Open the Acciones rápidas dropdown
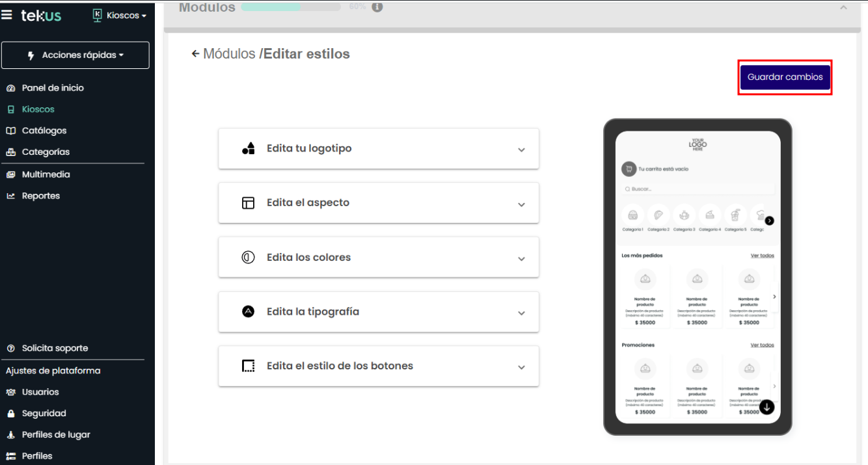Image resolution: width=868 pixels, height=465 pixels. (75, 55)
